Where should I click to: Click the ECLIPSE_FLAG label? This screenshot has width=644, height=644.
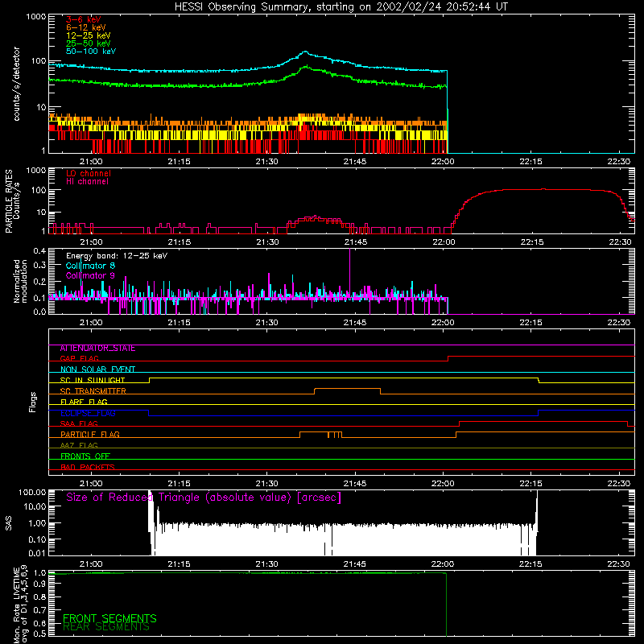pyautogui.click(x=88, y=413)
